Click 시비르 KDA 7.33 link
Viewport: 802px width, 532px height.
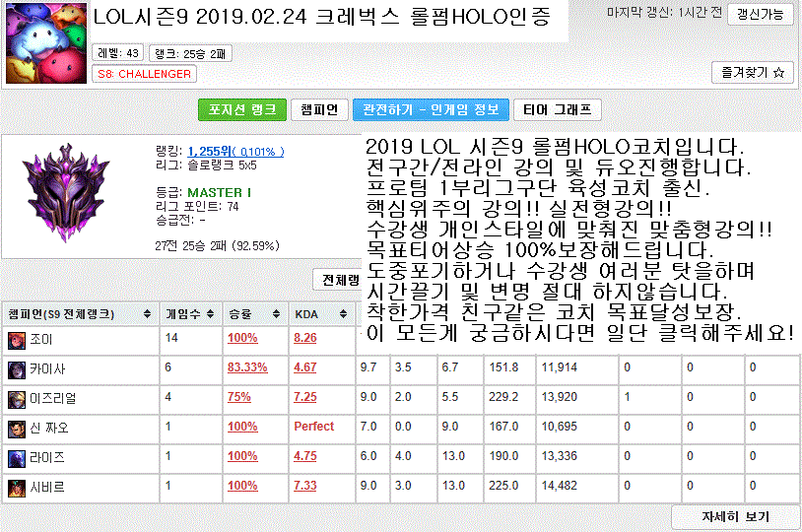pyautogui.click(x=305, y=487)
